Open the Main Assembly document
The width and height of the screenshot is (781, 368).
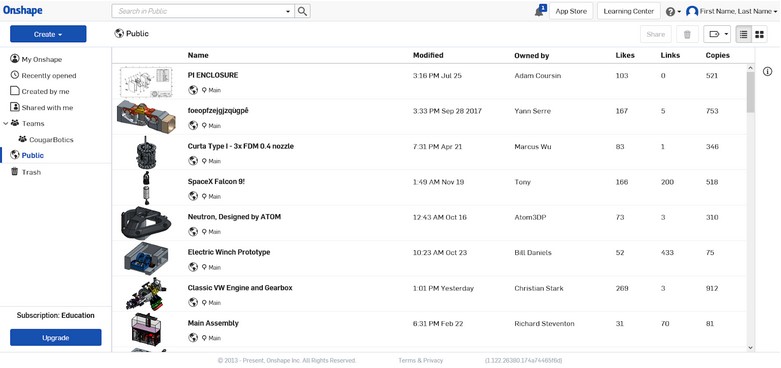(x=213, y=323)
